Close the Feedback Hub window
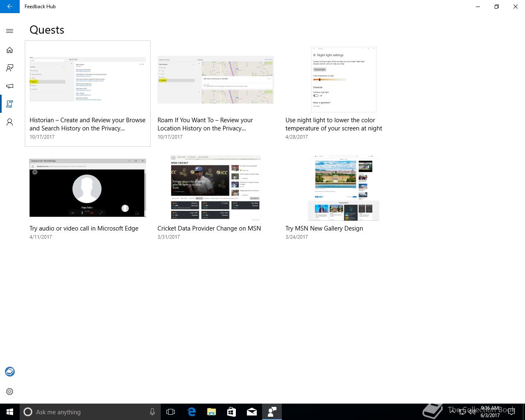 (516, 7)
